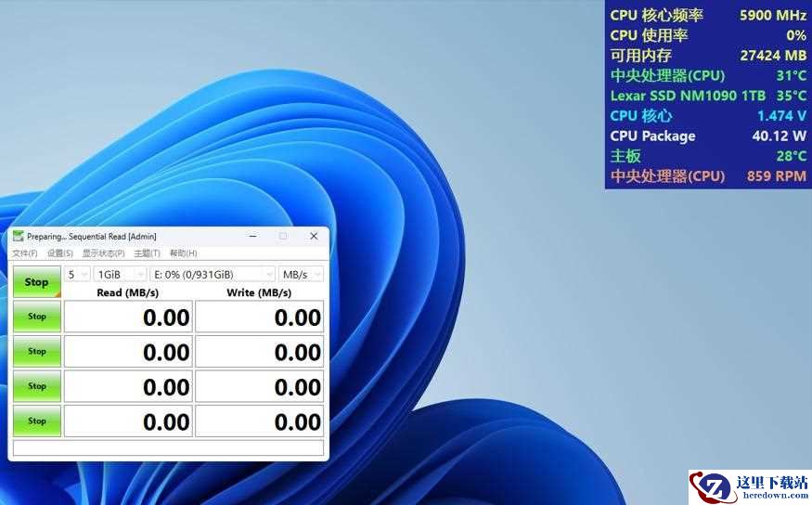Click the 主板 label

pyautogui.click(x=625, y=156)
